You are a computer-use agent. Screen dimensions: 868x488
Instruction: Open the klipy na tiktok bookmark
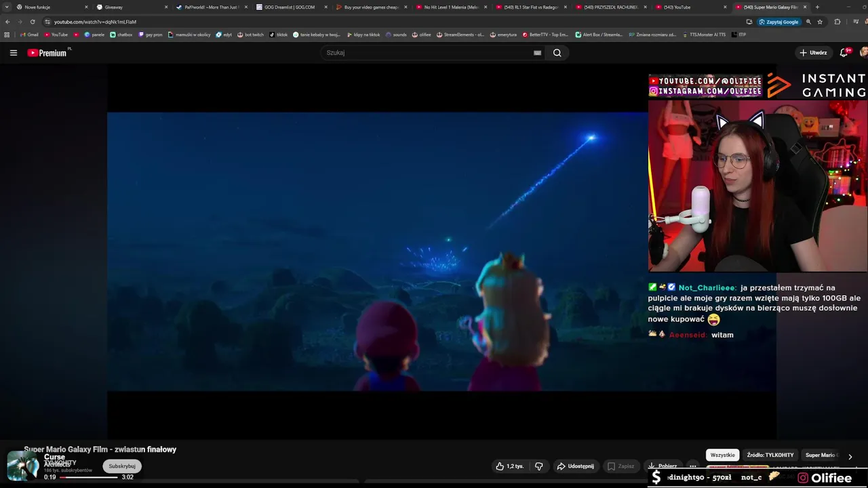[x=363, y=35]
